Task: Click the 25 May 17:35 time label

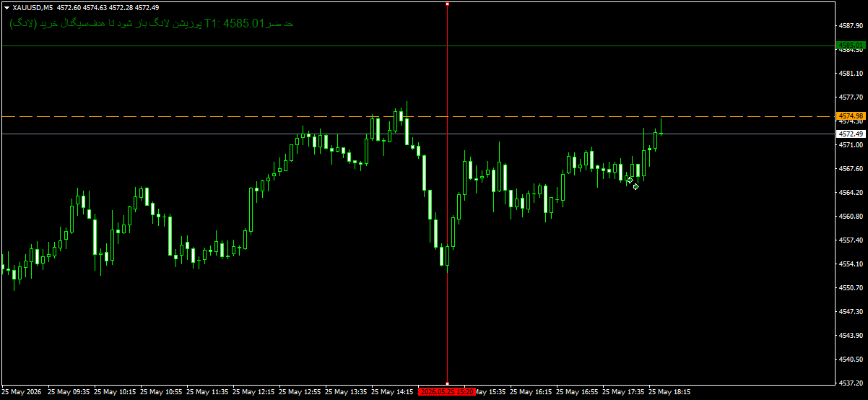Action: pos(623,392)
